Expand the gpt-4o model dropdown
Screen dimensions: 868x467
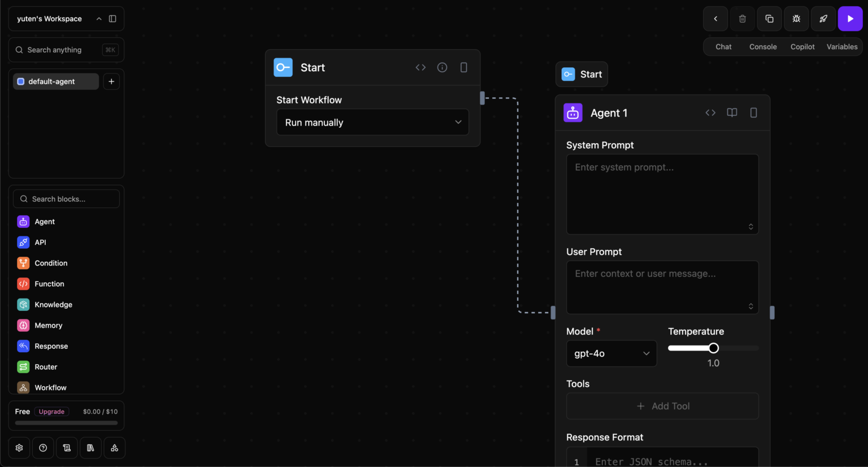[x=611, y=353]
